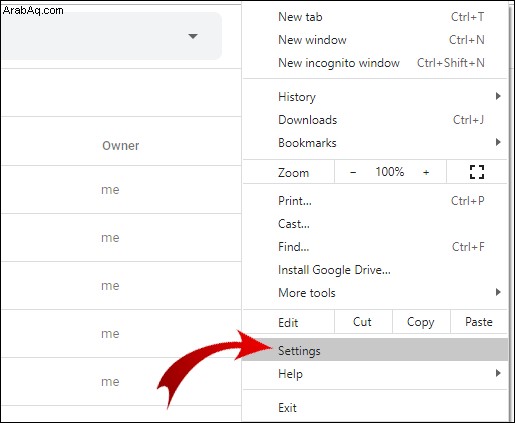Open the dropdown arrow in search box
Image resolution: width=515 pixels, height=423 pixels.
pos(193,36)
